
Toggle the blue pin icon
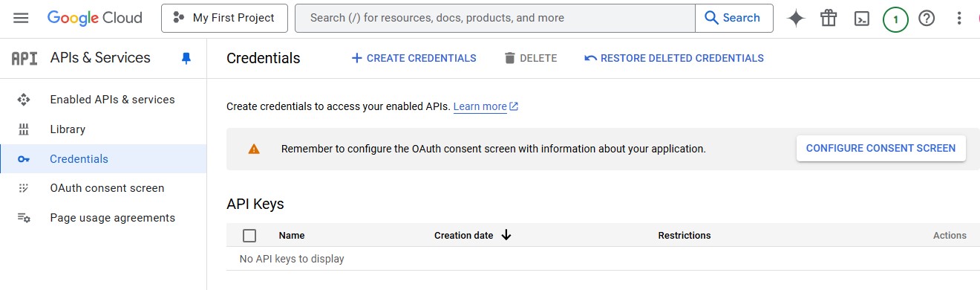point(186,59)
